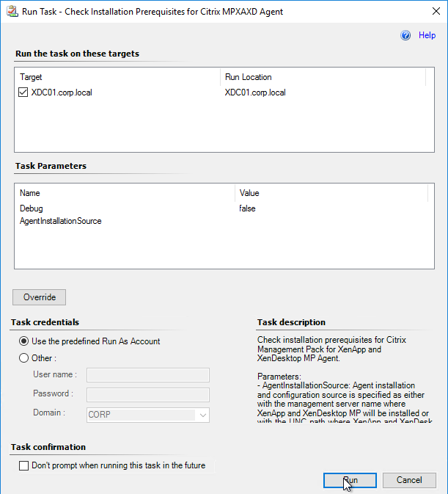The height and width of the screenshot is (494, 448).
Task: Click the Value column header in Task Parameters
Action: pos(331,193)
